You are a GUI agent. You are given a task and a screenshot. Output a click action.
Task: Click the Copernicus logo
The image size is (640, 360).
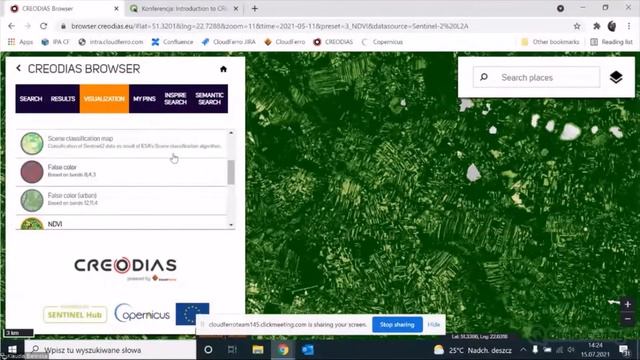pos(142,313)
